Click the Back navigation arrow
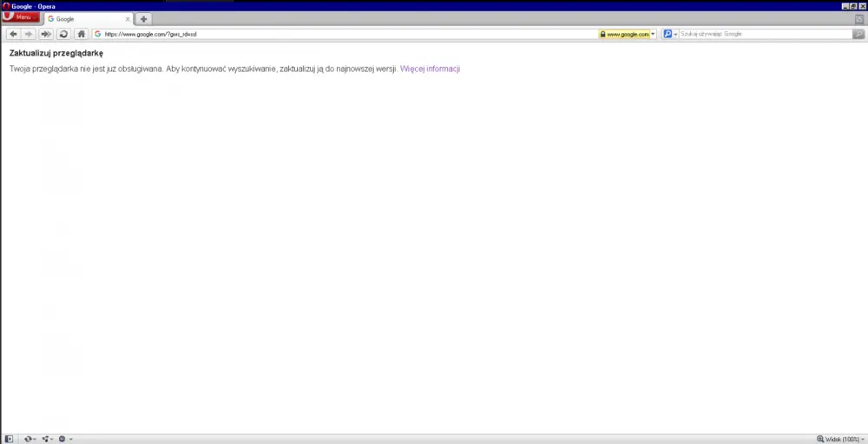 coord(13,34)
